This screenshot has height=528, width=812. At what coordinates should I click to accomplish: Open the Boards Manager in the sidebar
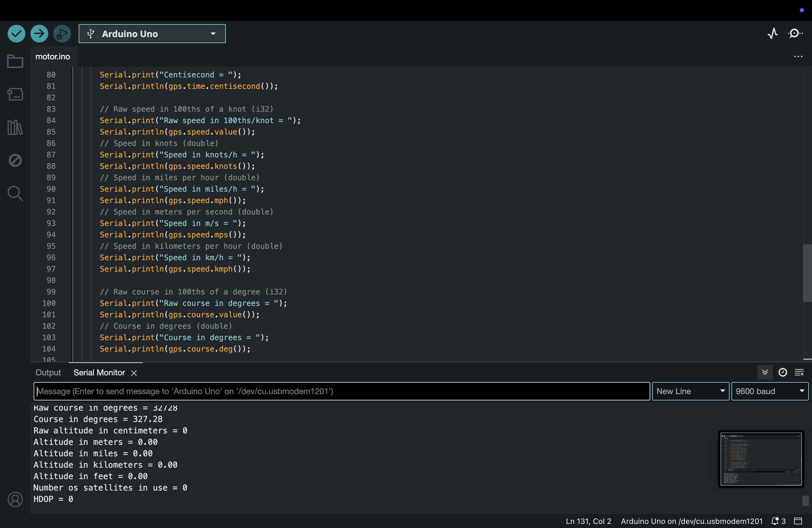point(15,94)
